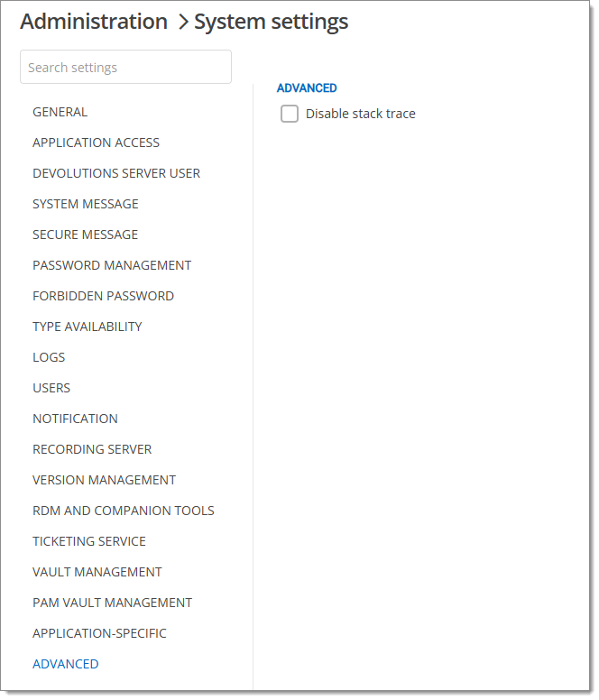The height and width of the screenshot is (700, 599).
Task: Open Vault Management settings
Action: coord(97,572)
